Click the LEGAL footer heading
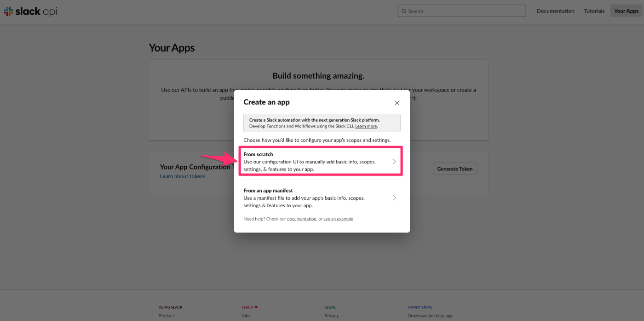 point(330,307)
